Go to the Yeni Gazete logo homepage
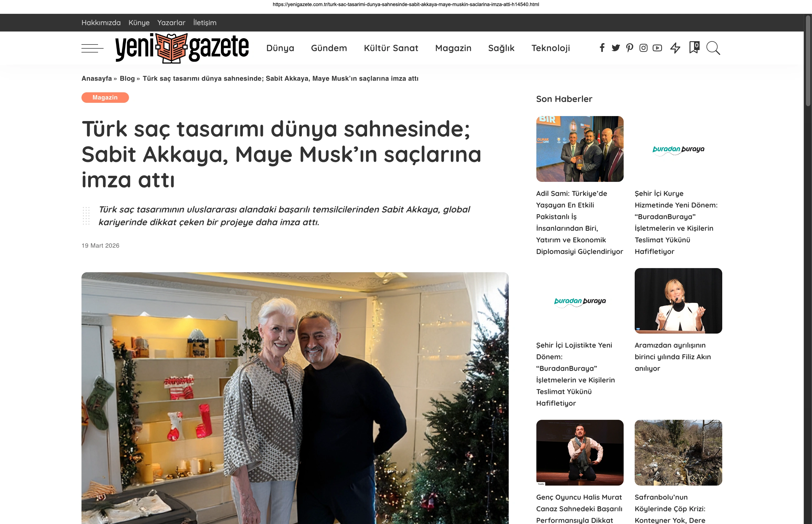The height and width of the screenshot is (524, 812). (x=182, y=48)
